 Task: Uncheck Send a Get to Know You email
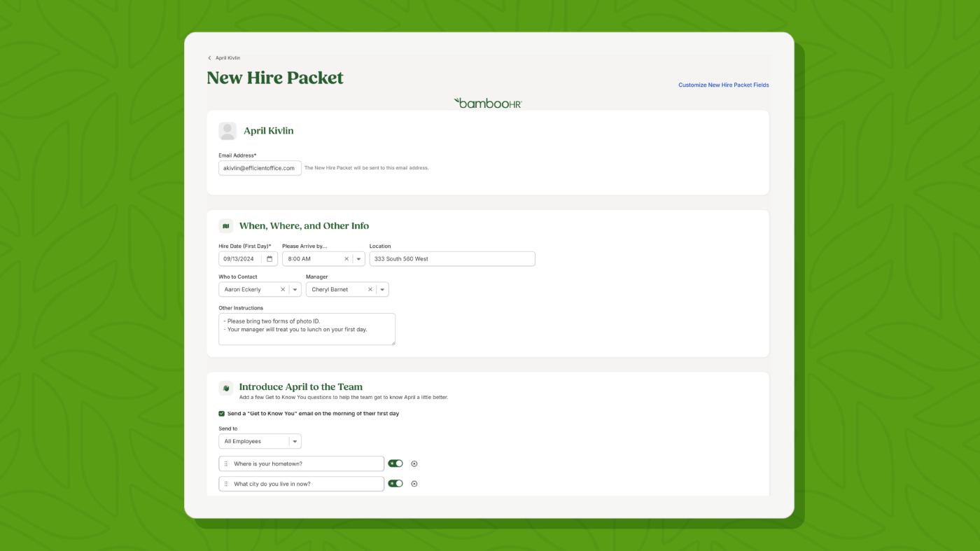(222, 414)
